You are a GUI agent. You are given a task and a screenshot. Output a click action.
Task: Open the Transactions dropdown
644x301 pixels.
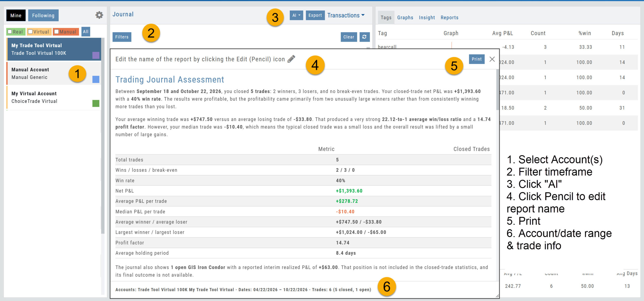(x=346, y=15)
